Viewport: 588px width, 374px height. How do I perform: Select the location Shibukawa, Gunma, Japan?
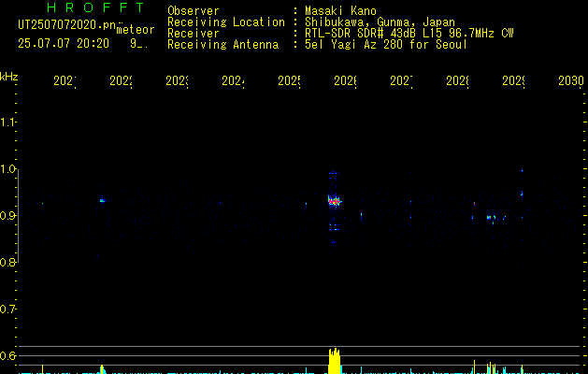point(380,22)
